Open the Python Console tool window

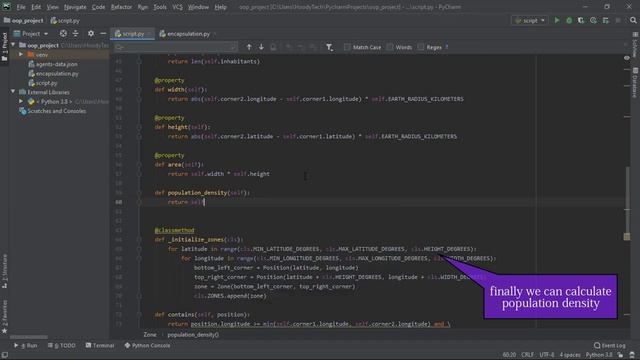point(147,346)
